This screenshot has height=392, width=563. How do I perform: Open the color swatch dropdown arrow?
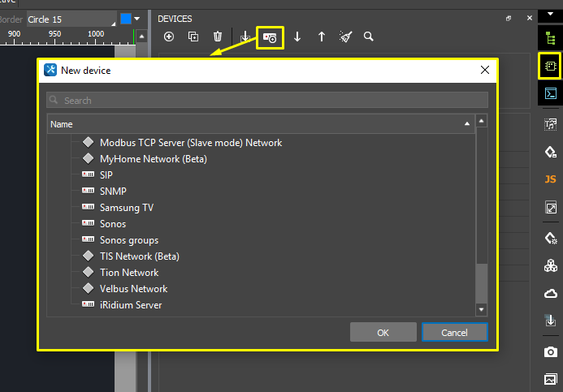pyautogui.click(x=137, y=19)
